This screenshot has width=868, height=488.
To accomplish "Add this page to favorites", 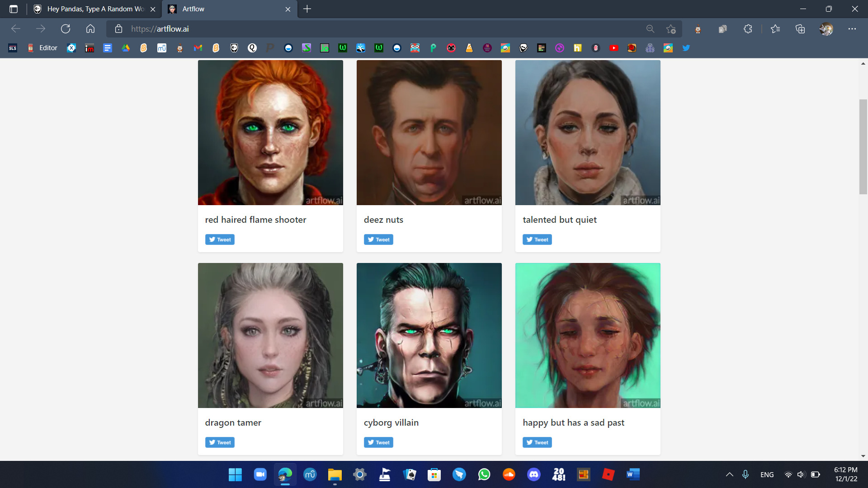I will tap(671, 29).
